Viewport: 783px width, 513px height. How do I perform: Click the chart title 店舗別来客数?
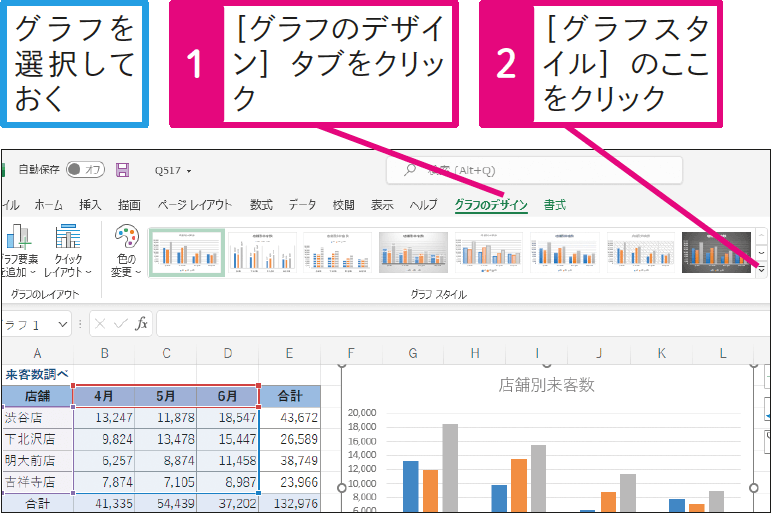click(546, 385)
